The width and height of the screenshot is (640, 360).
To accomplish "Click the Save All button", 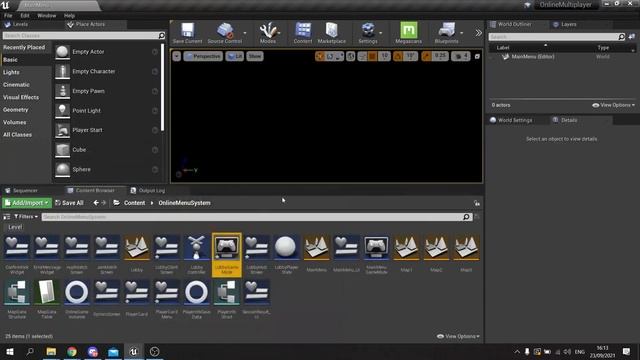I will (x=69, y=202).
